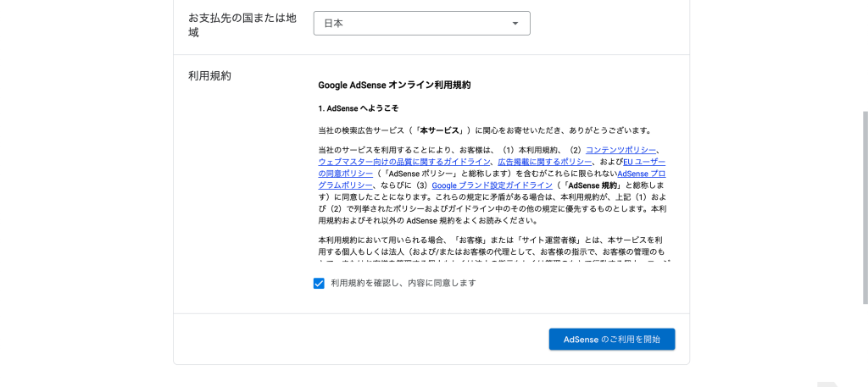This screenshot has height=387, width=868.
Task: Click paragraph starting 当社の検索広告サービス
Action: (484, 131)
